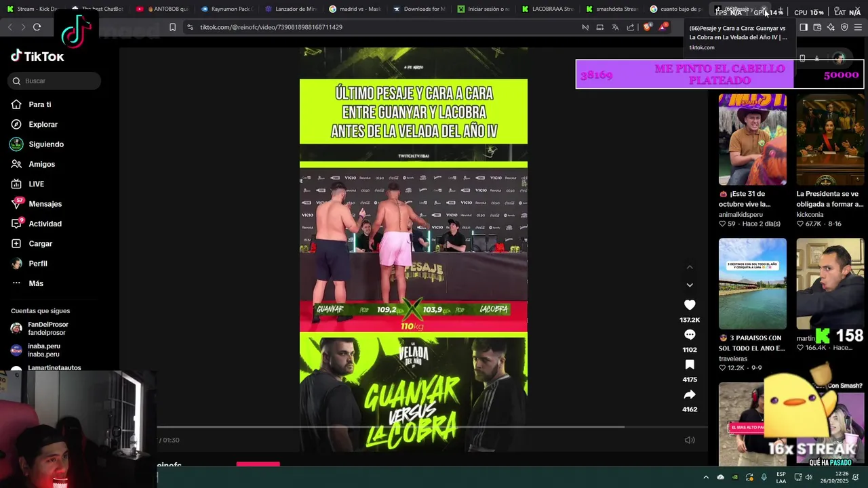The width and height of the screenshot is (868, 488).
Task: Open TikTok LIVE section
Action: click(36, 184)
